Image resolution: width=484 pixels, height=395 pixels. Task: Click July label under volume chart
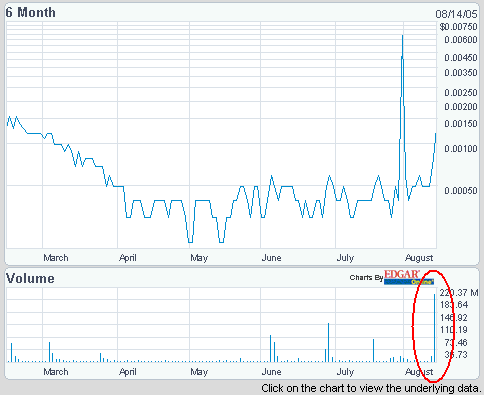(x=345, y=372)
